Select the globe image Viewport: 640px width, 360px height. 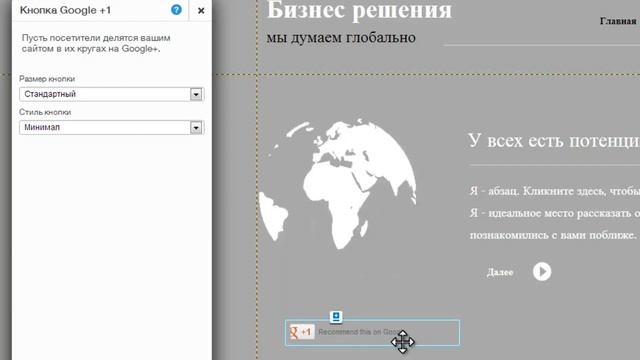tap(338, 184)
